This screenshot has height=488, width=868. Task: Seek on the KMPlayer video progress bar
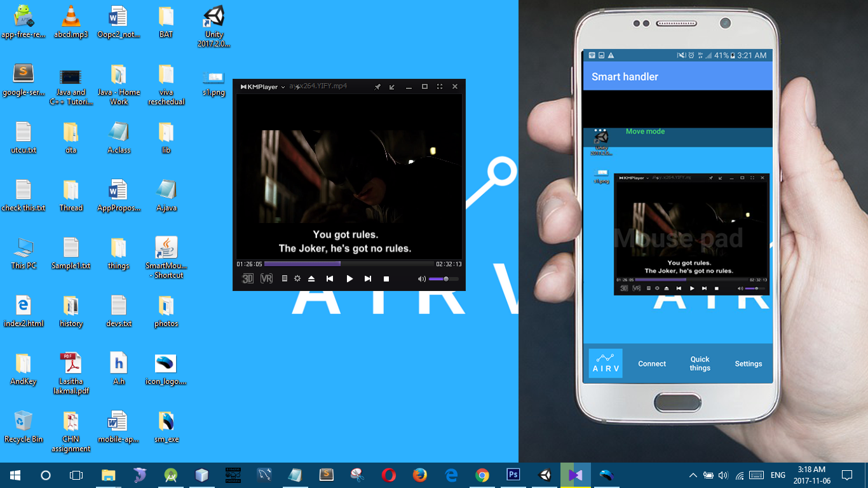pyautogui.click(x=349, y=264)
